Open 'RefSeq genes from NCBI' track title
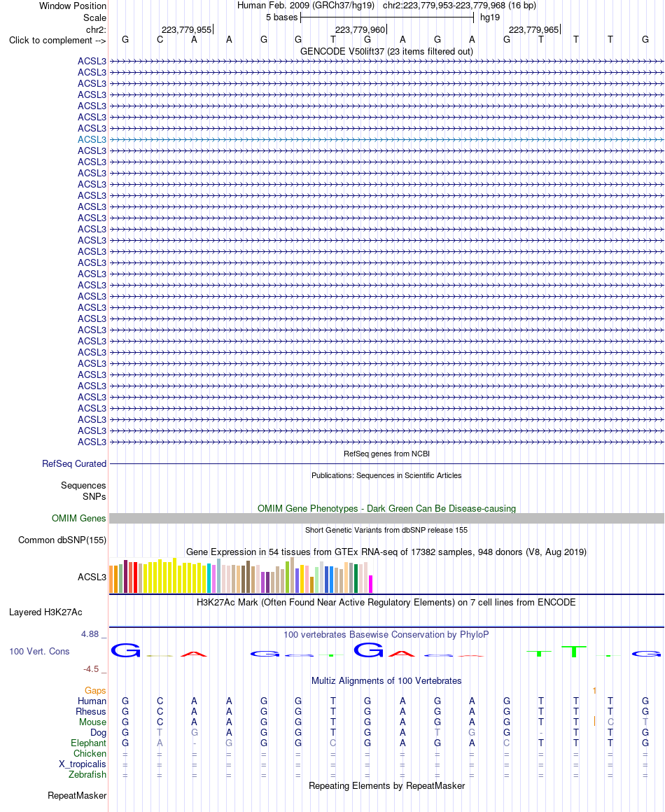This screenshot has height=812, width=665. pyautogui.click(x=386, y=454)
